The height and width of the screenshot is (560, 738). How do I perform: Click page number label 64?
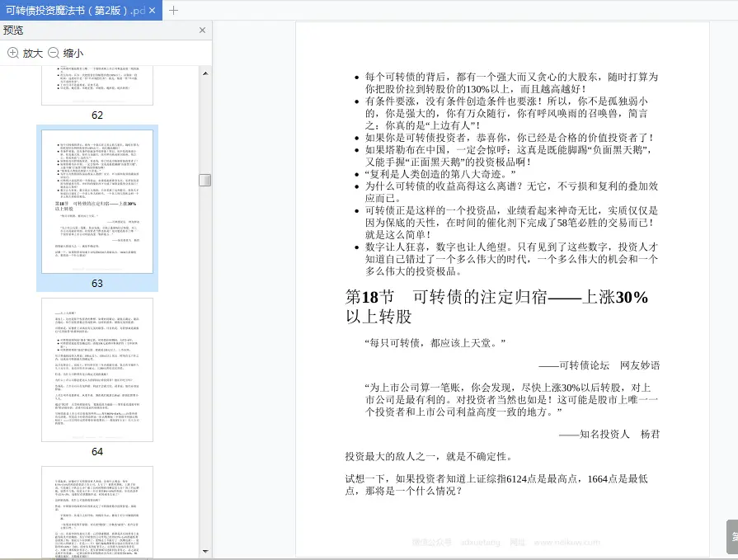point(97,452)
